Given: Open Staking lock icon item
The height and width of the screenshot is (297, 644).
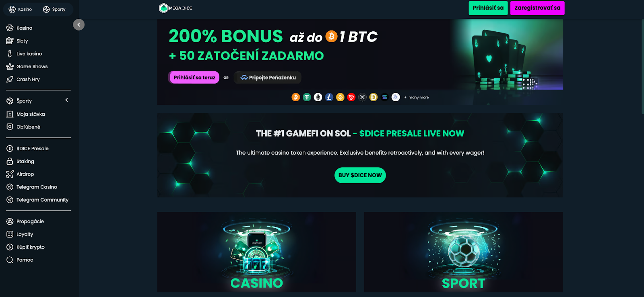Looking at the screenshot, I should tap(10, 162).
